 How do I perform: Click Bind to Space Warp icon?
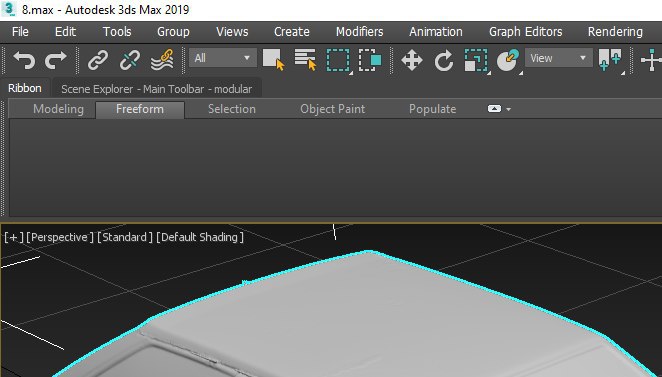[x=162, y=60]
